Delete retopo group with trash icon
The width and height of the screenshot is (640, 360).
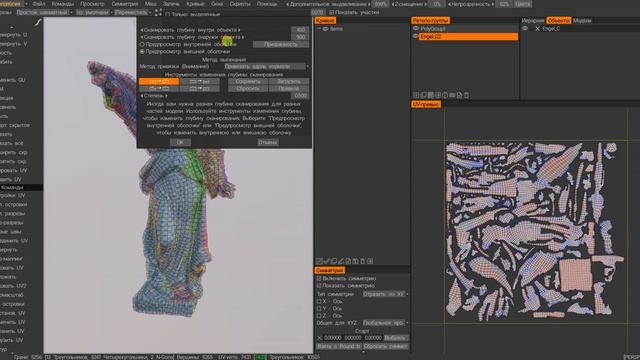[466, 95]
